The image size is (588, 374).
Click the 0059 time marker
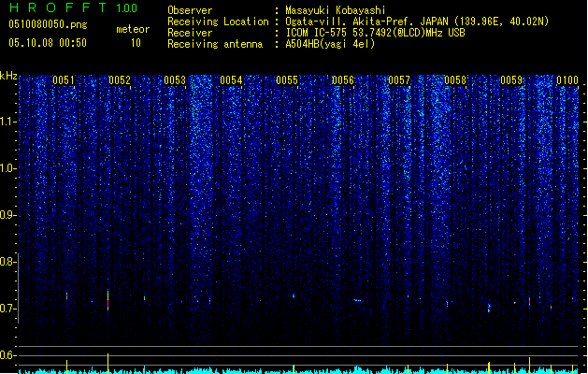pyautogui.click(x=511, y=80)
